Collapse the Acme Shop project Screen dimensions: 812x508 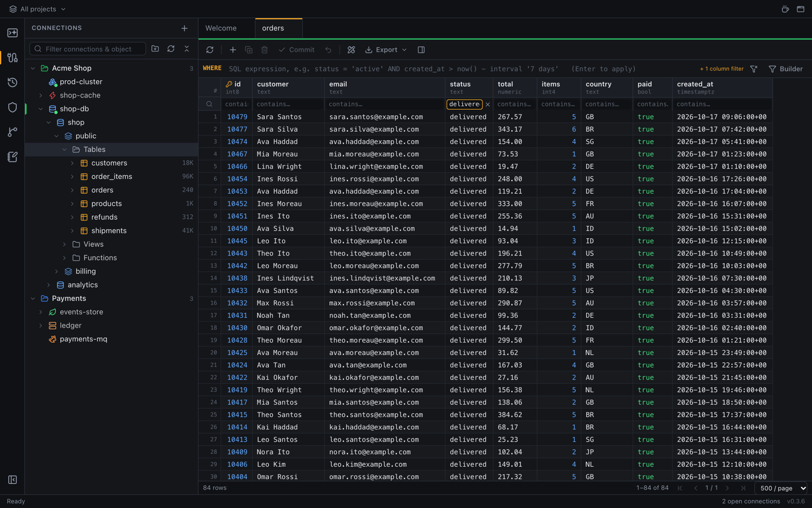click(x=33, y=68)
